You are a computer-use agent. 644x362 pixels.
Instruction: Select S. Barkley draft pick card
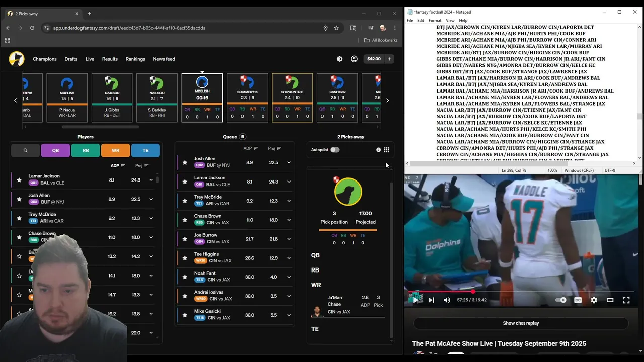point(157,98)
